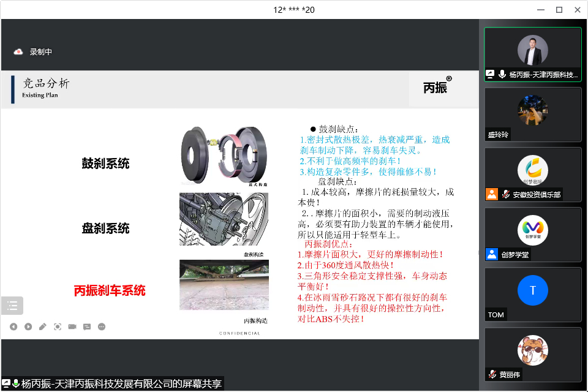Click the 录制中 recording status label
This screenshot has width=588, height=392.
pos(41,52)
